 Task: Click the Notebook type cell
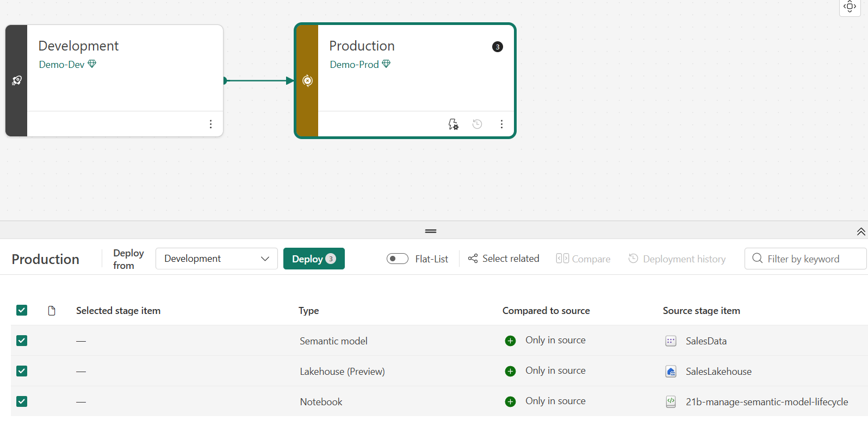[x=321, y=402]
